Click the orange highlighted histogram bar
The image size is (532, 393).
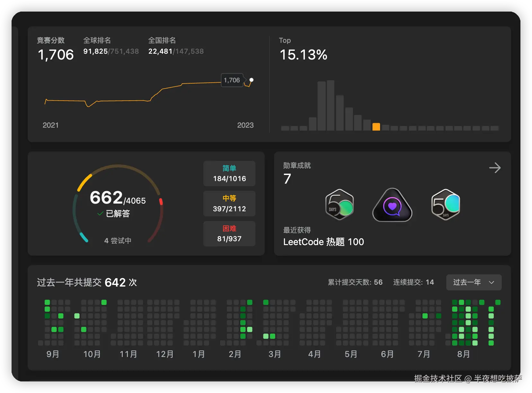(x=376, y=127)
